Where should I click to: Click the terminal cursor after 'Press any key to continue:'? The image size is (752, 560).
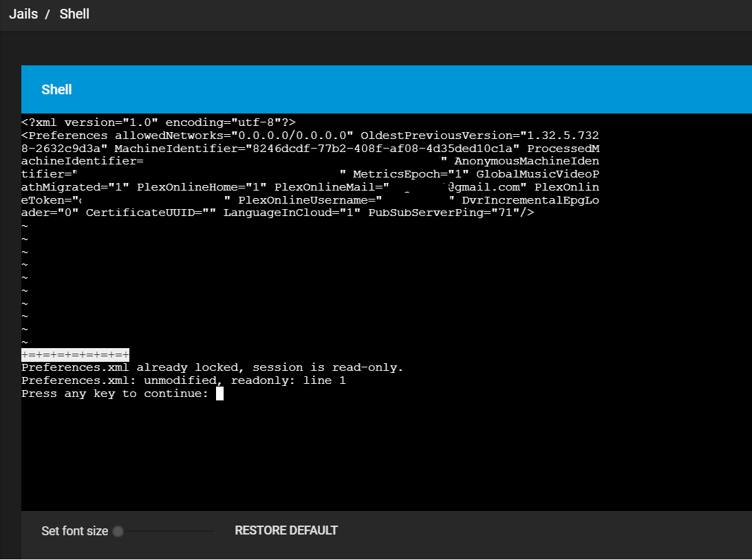[x=219, y=394]
